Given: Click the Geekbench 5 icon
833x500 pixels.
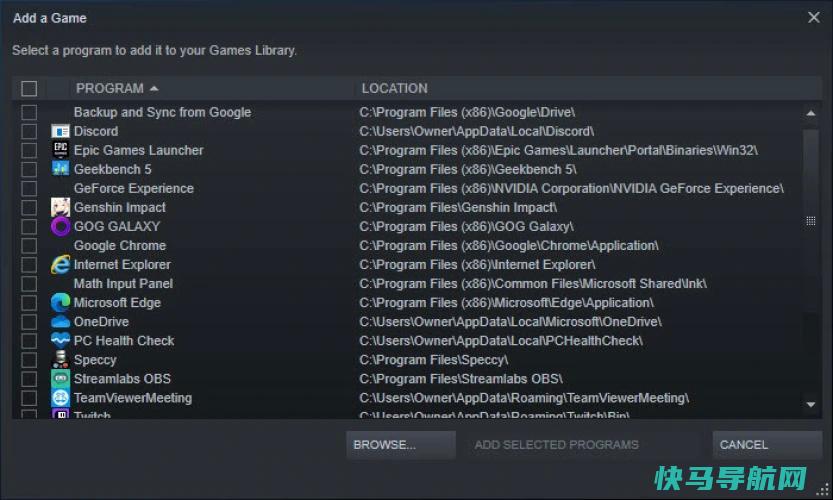Looking at the screenshot, I should (x=60, y=169).
